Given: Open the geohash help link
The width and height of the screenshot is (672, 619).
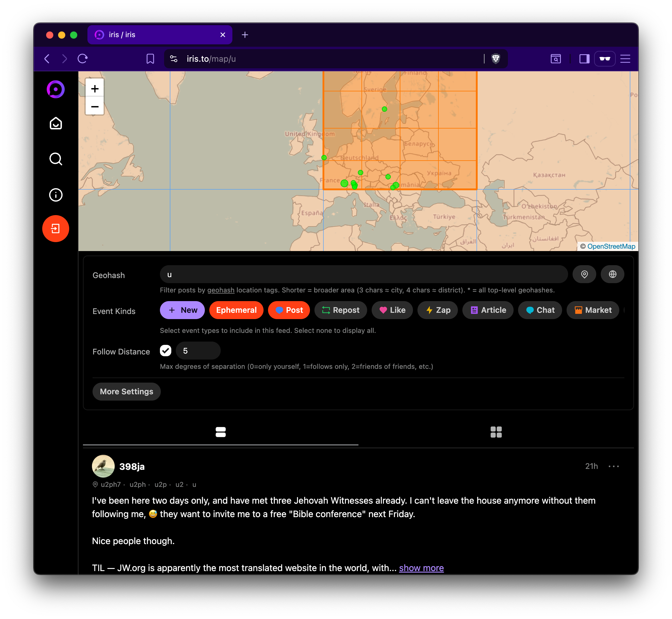Looking at the screenshot, I should point(221,290).
